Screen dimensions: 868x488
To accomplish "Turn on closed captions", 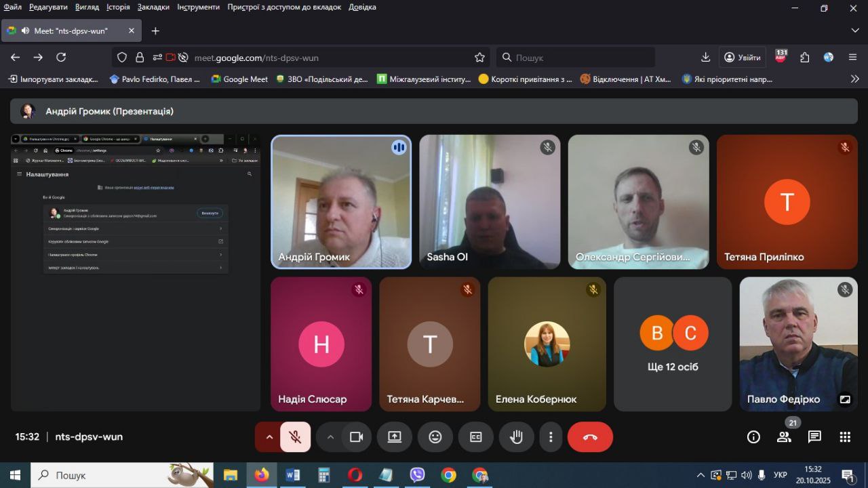I will click(x=476, y=437).
